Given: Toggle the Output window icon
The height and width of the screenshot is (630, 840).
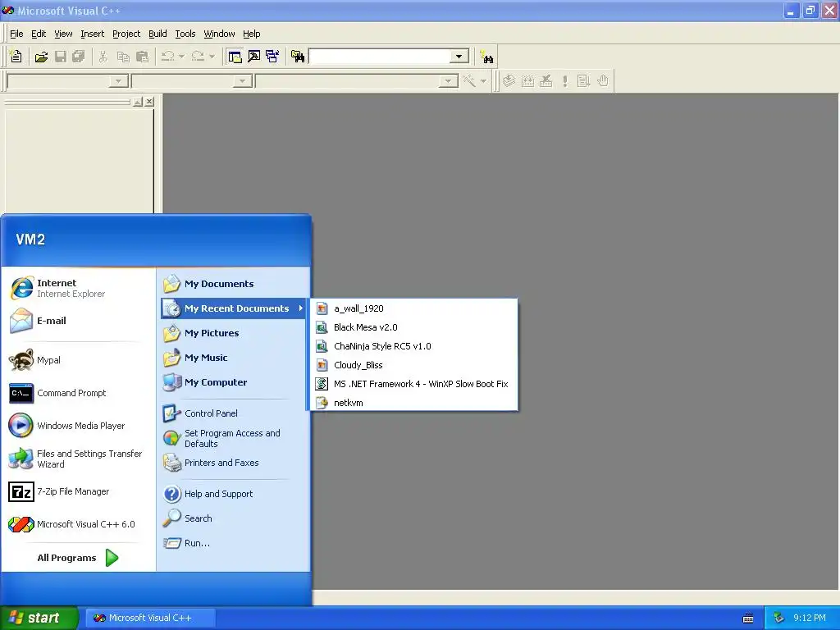Looking at the screenshot, I should click(x=253, y=57).
